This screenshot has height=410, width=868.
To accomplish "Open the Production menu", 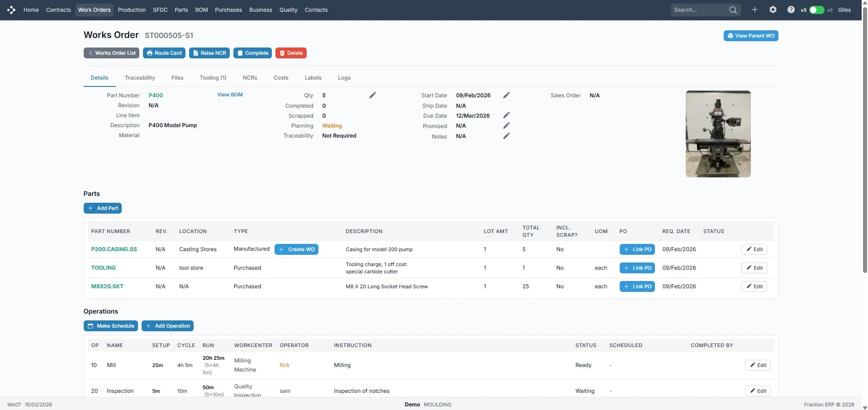I will coord(132,10).
